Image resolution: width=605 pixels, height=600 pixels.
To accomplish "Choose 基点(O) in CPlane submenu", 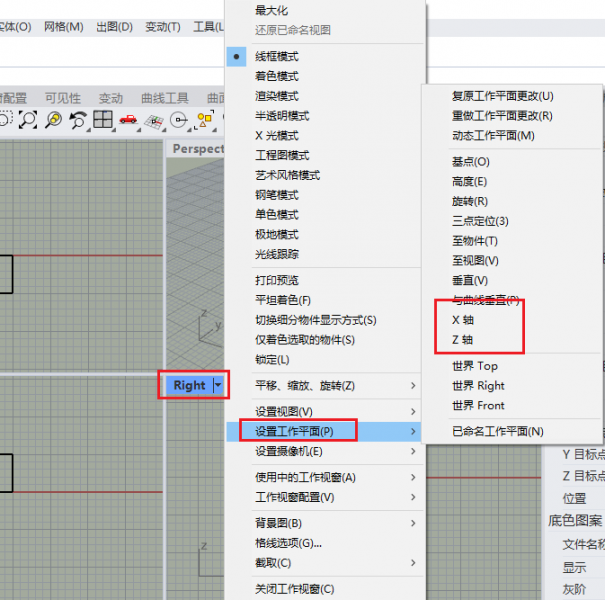I will 470,162.
